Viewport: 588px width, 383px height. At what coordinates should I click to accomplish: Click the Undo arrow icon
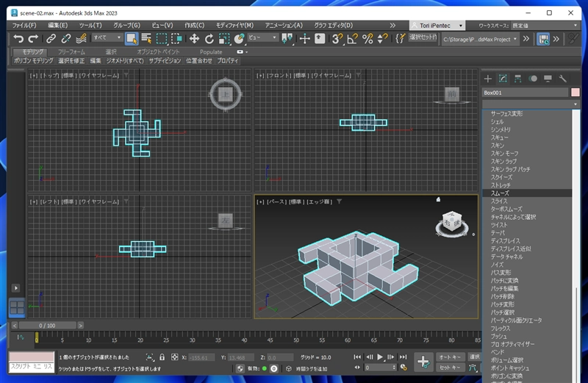point(18,38)
